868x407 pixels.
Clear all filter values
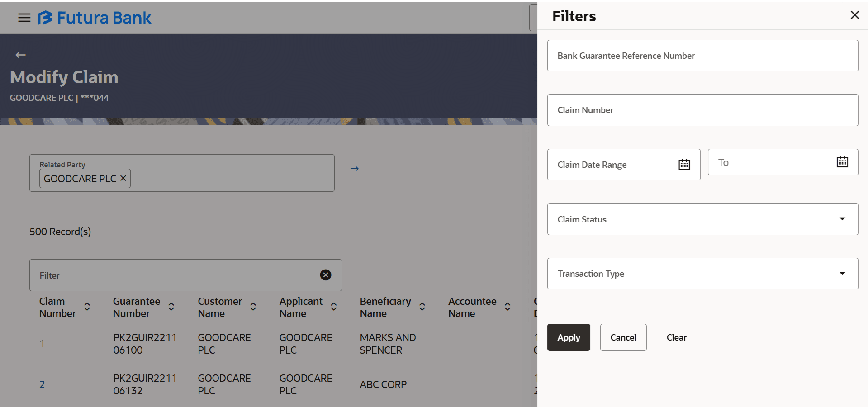[x=676, y=337]
